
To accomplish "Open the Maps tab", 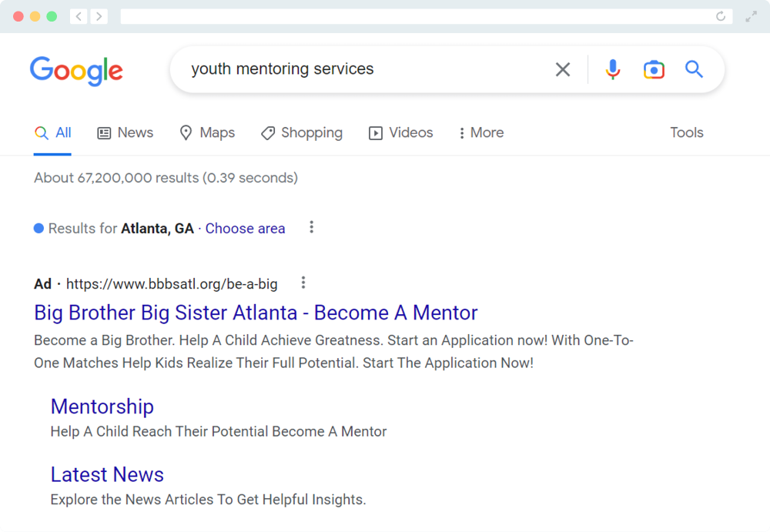I will coord(207,132).
